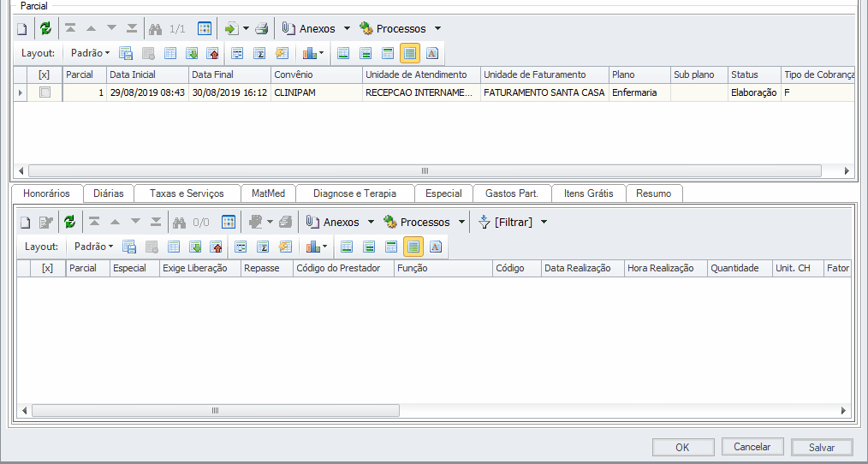Click right scroll arrow of Parcial grid
The height and width of the screenshot is (464, 868).
point(847,171)
